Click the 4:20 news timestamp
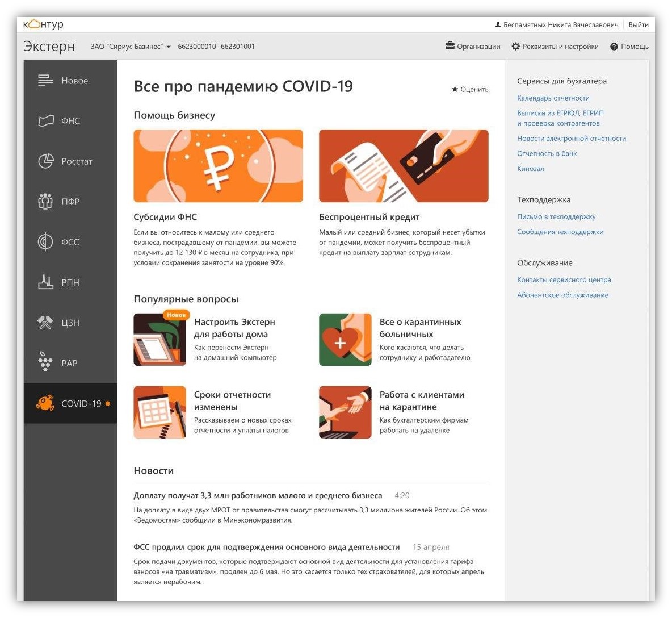The height and width of the screenshot is (618, 672). pos(402,495)
